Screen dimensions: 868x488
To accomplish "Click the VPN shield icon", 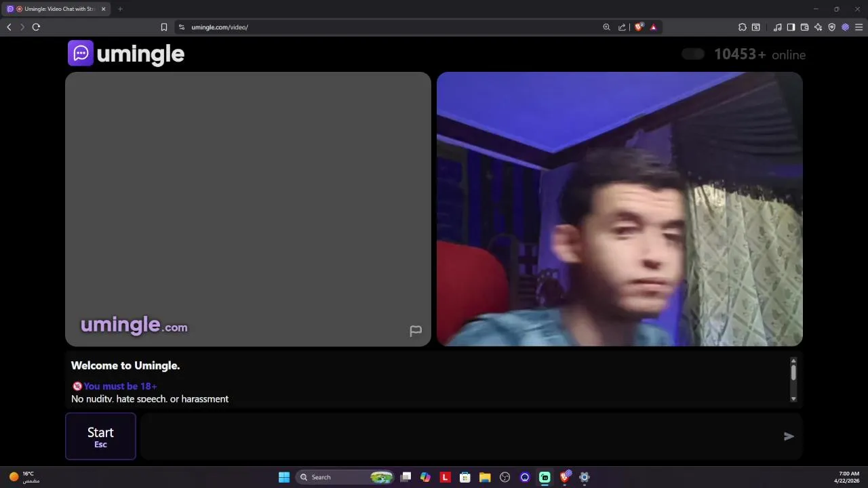I will tap(832, 27).
